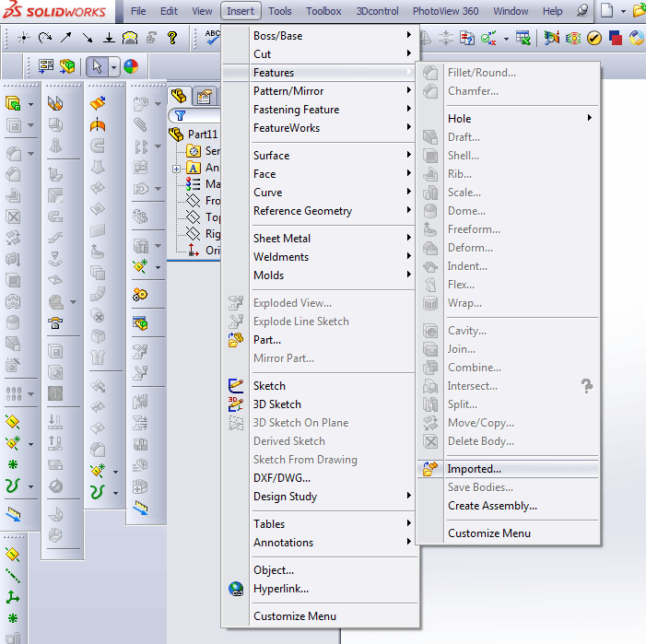Click the orange extruded surface icon

click(98, 102)
